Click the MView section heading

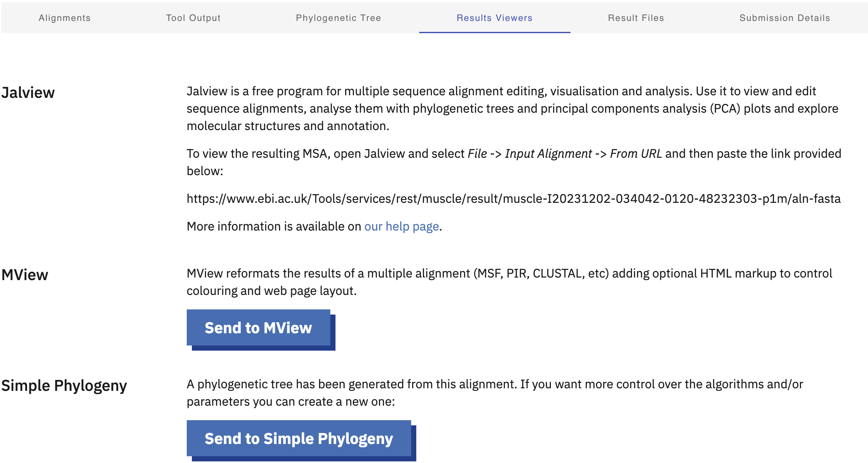(24, 275)
